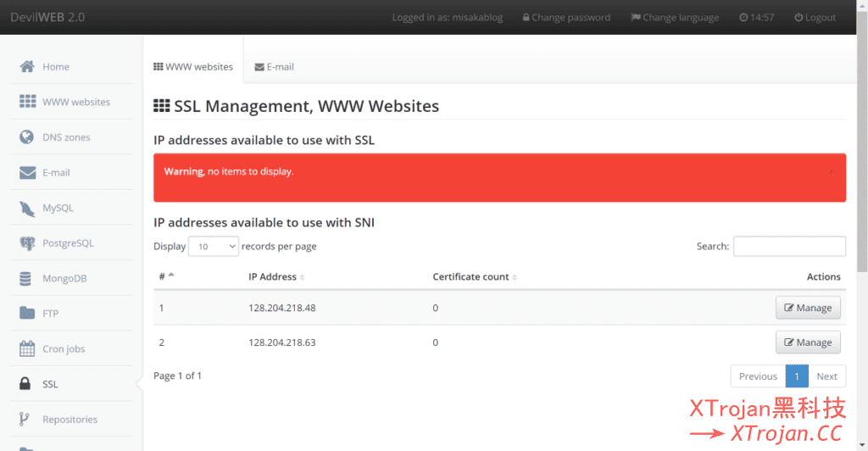Open Change password in top bar
This screenshot has height=451, width=868.
pyautogui.click(x=565, y=18)
